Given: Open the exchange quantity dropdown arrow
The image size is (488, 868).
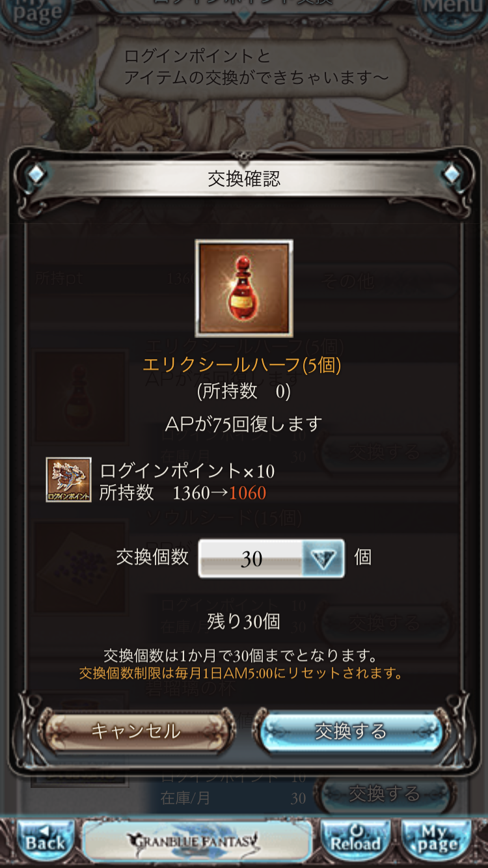Looking at the screenshot, I should point(323,558).
